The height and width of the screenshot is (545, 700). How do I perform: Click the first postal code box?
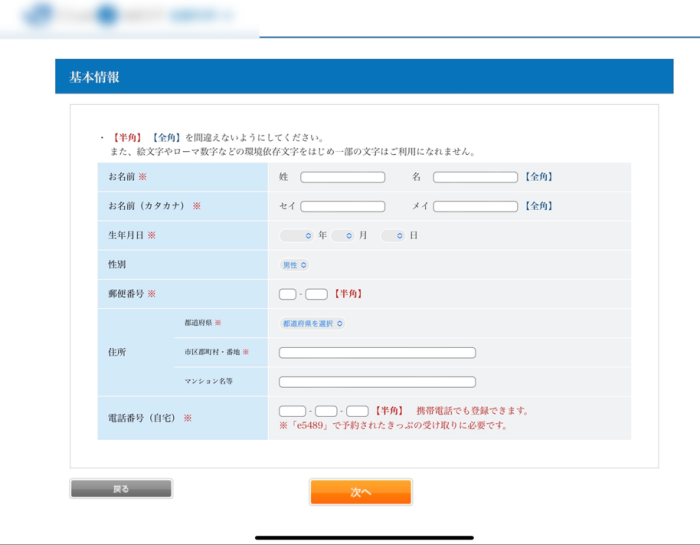click(288, 294)
